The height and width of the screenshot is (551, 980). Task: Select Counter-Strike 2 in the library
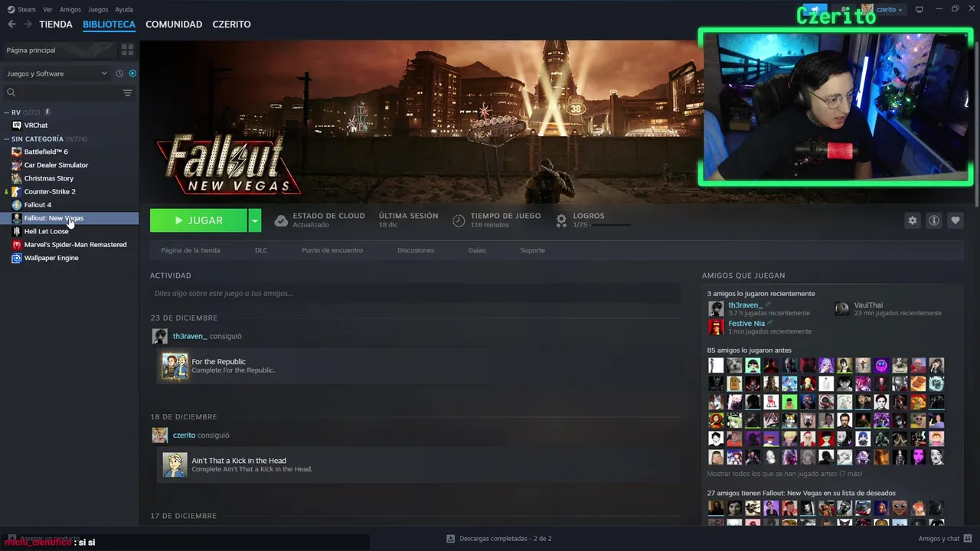coord(50,191)
